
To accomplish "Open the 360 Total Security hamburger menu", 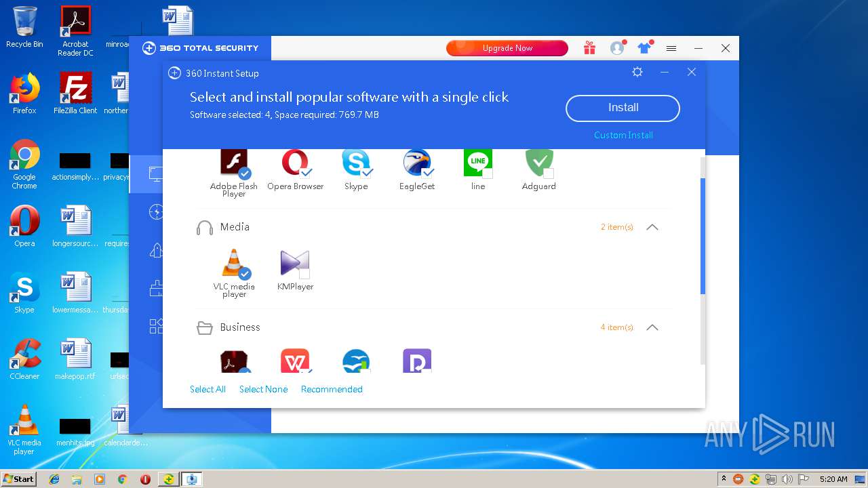I will pos(671,48).
